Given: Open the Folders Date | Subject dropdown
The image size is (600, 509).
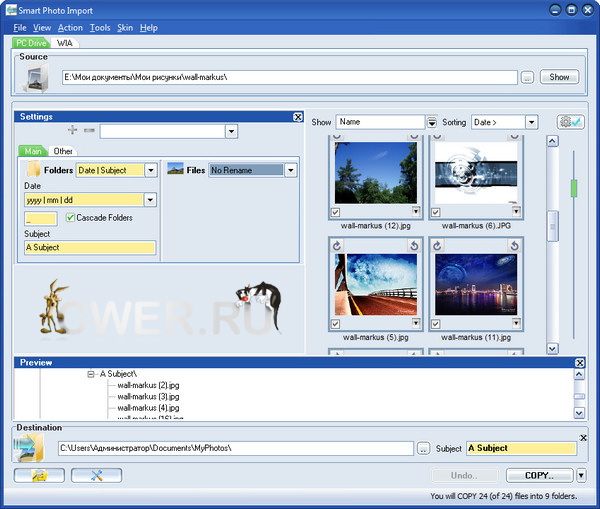Looking at the screenshot, I should point(150,170).
